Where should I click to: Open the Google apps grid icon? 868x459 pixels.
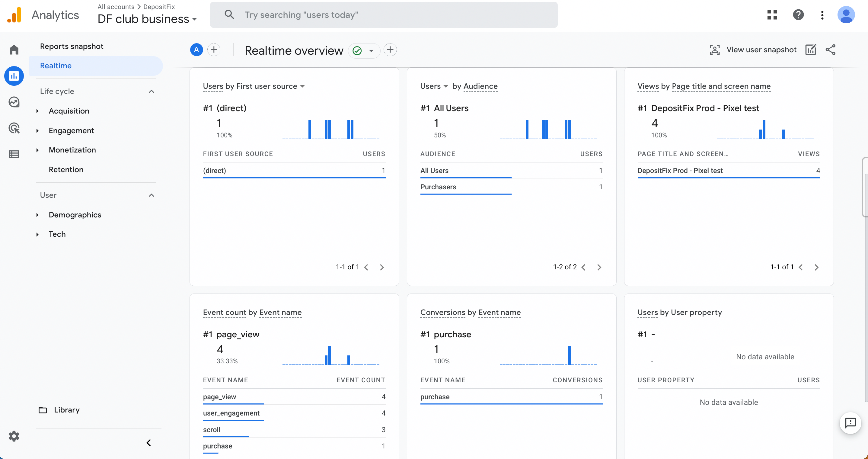772,15
